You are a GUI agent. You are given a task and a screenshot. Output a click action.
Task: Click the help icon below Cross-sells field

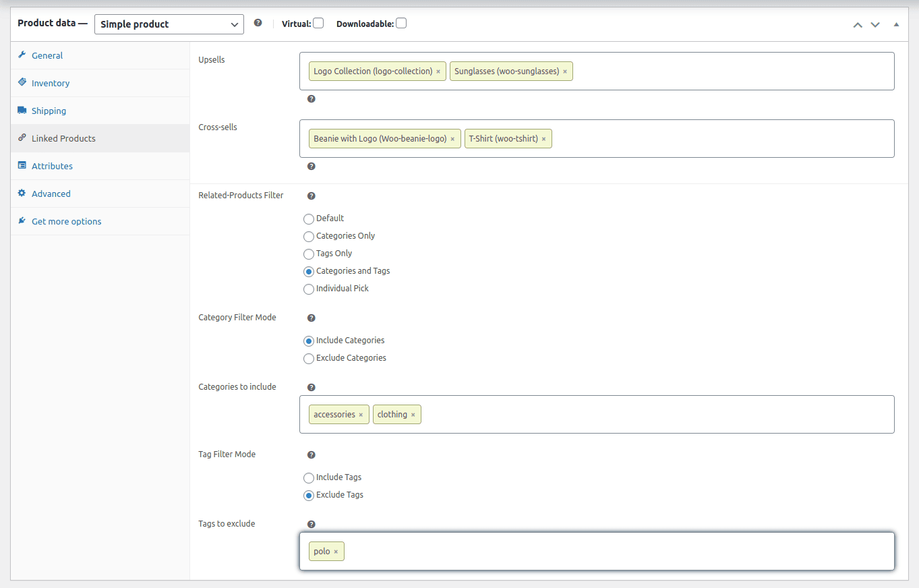pos(311,167)
